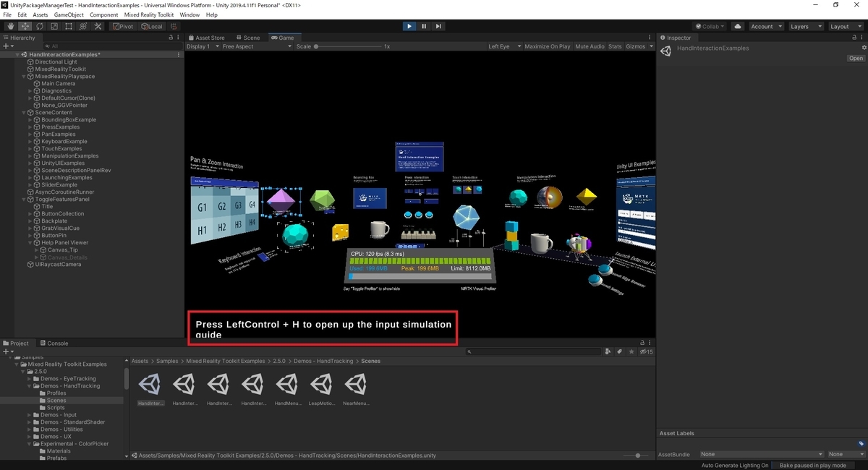Select the LeapMotio... scene asset
The height and width of the screenshot is (470, 868).
[x=320, y=390]
